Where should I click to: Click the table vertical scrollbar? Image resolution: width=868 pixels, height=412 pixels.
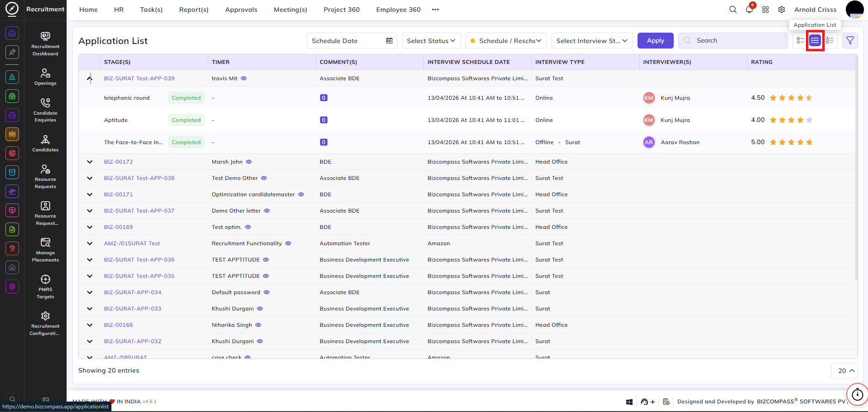tap(856, 168)
